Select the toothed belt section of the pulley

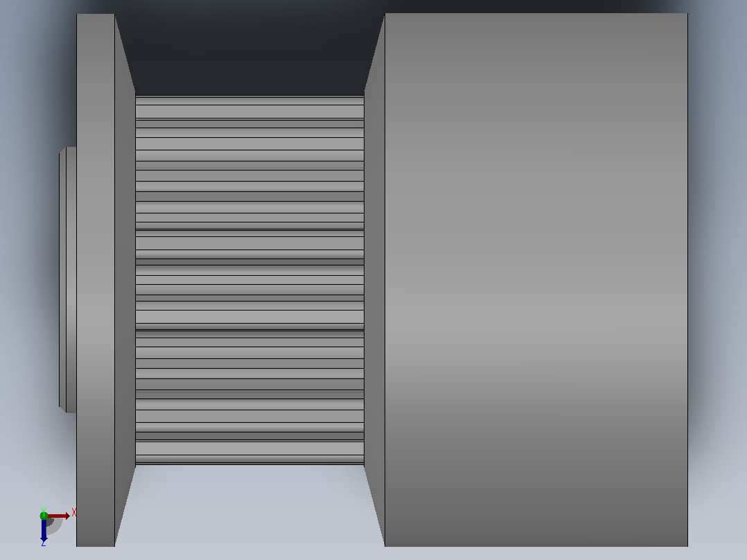pos(249,280)
